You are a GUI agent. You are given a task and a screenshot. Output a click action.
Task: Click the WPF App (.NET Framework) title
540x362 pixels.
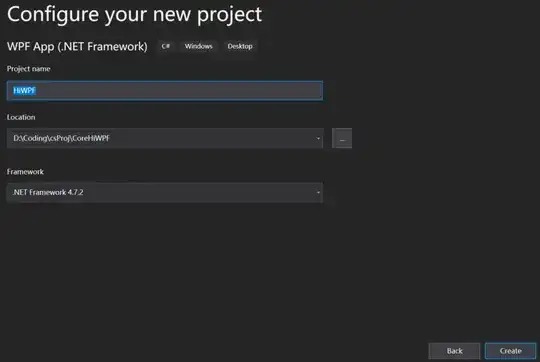coord(77,46)
